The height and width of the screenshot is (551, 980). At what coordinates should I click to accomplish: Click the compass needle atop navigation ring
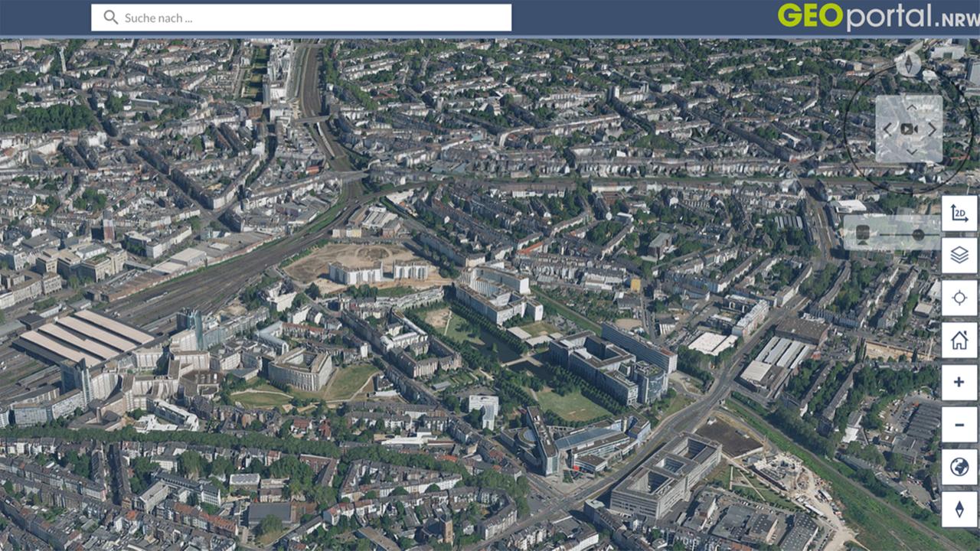[908, 64]
